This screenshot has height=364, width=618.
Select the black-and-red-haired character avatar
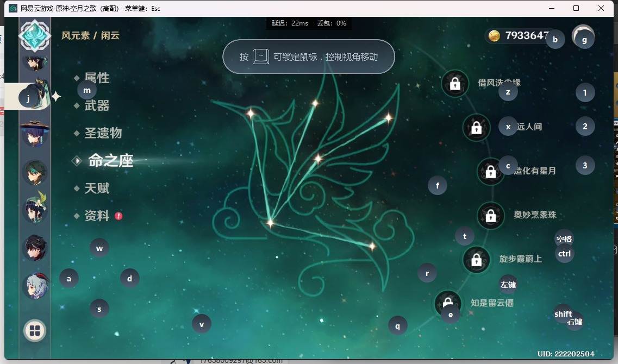(35, 248)
